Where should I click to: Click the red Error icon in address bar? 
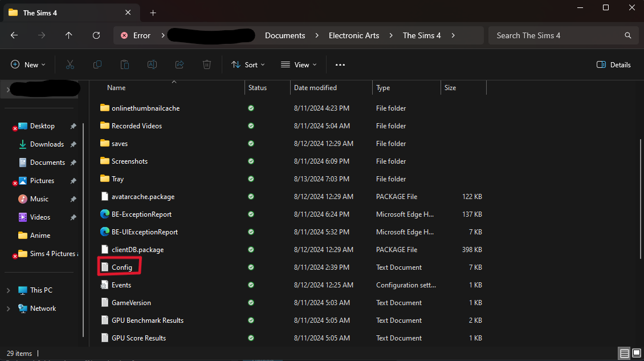click(x=124, y=35)
